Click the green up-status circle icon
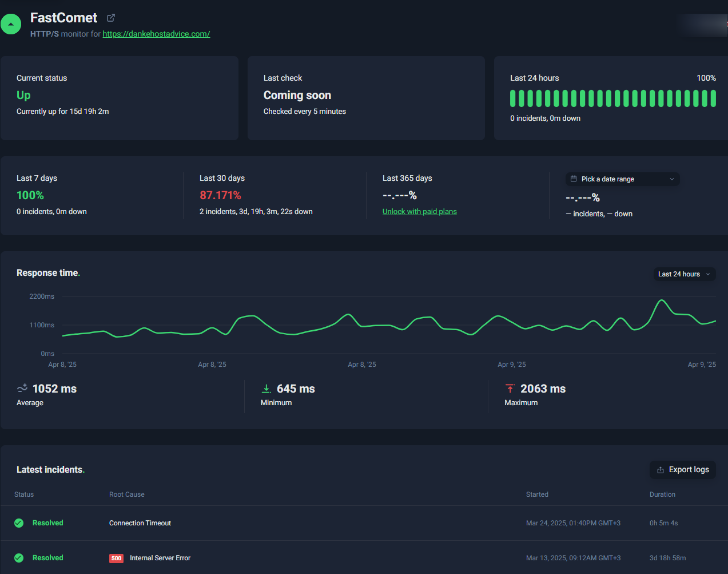Screen dimensions: 728x574 tap(10, 24)
